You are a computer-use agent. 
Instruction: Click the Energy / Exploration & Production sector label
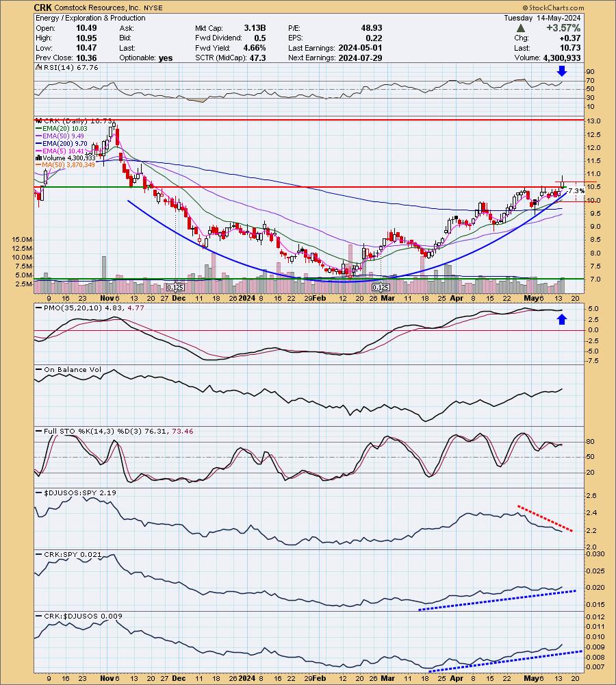click(x=90, y=18)
